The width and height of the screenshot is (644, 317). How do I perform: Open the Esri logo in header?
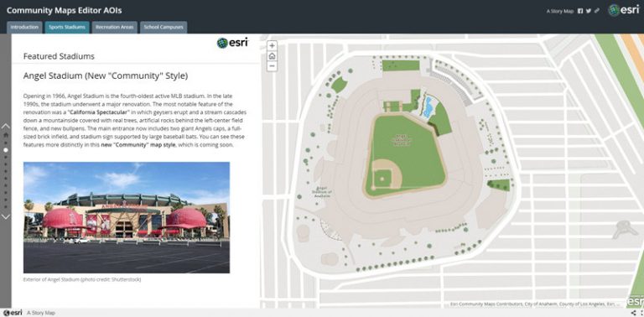tap(624, 10)
